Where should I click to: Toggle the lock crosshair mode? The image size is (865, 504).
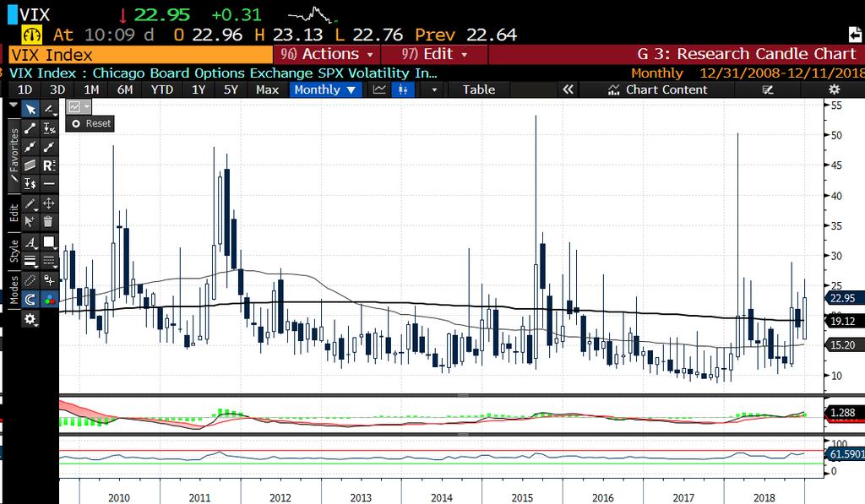coord(49,280)
